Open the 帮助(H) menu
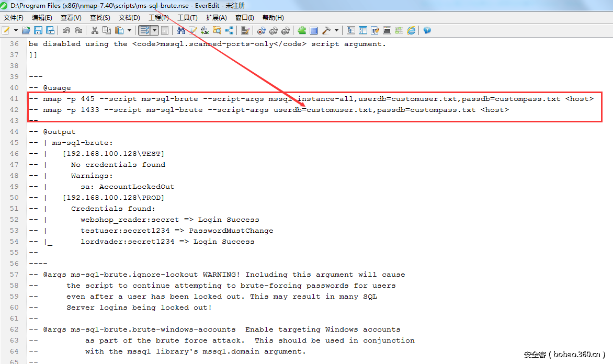 pos(273,18)
